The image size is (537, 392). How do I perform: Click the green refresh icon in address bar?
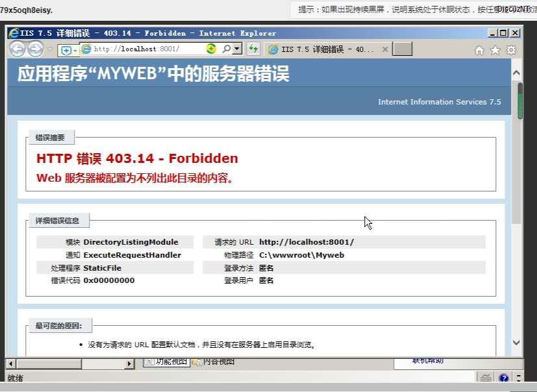point(211,49)
